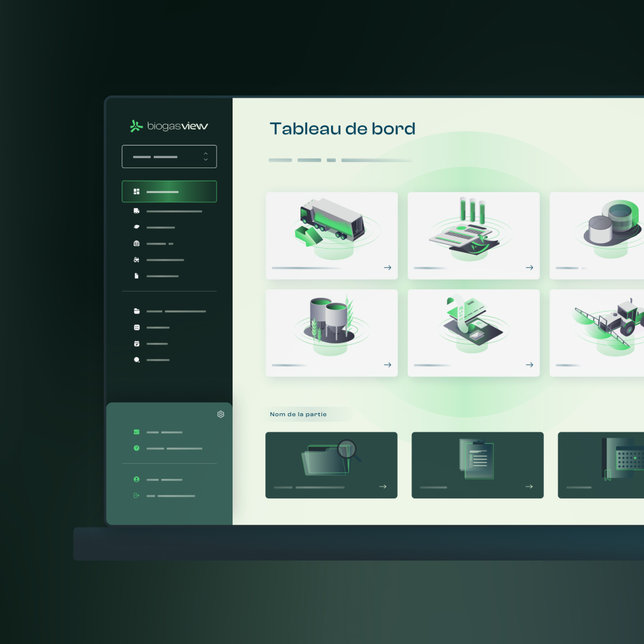Open the grain silos card
644x644 pixels.
[x=332, y=333]
